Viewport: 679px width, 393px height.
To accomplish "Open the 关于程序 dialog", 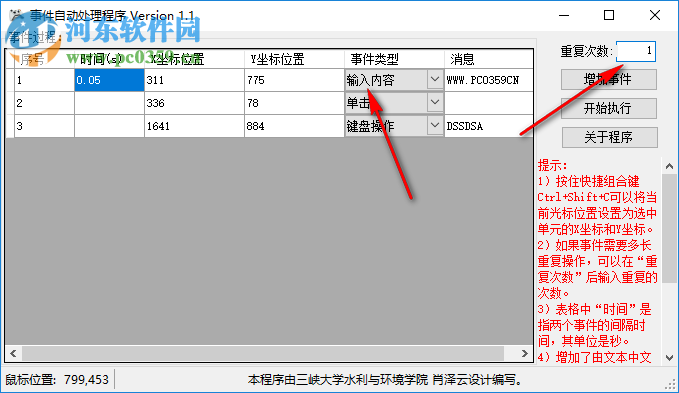I will (609, 137).
